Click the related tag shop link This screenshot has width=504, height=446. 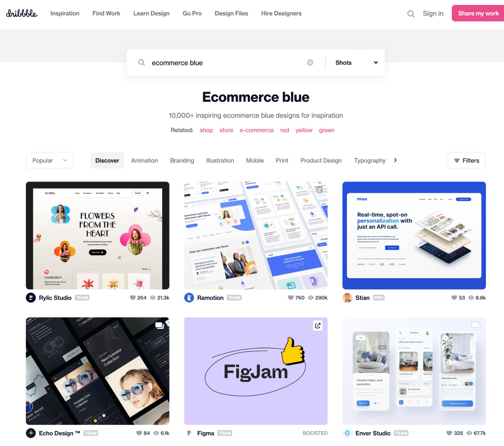point(205,130)
